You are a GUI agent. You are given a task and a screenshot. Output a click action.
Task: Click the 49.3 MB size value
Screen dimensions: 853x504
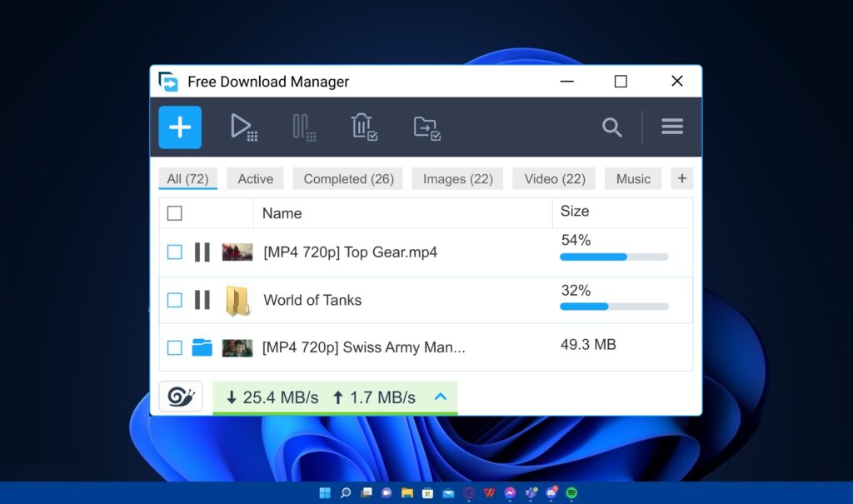(x=588, y=345)
